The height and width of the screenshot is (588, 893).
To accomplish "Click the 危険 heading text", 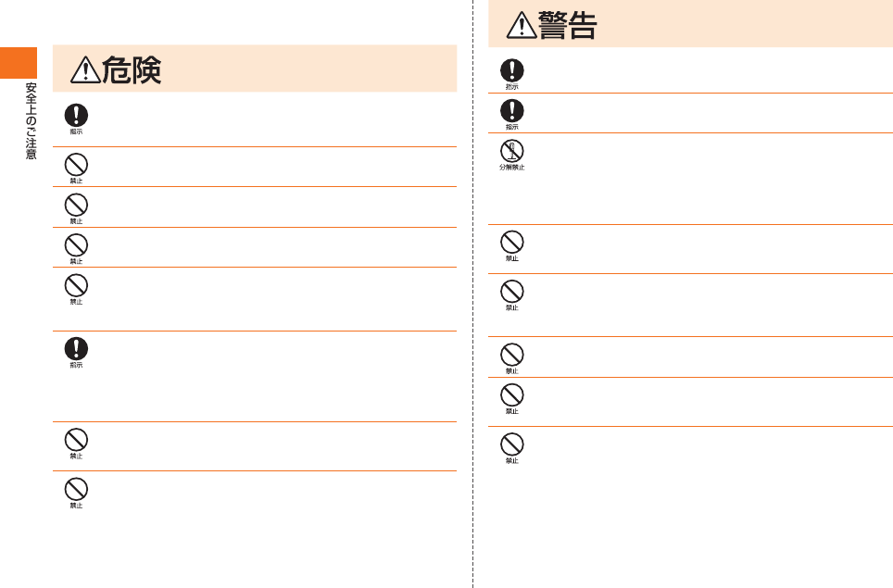I will point(132,70).
